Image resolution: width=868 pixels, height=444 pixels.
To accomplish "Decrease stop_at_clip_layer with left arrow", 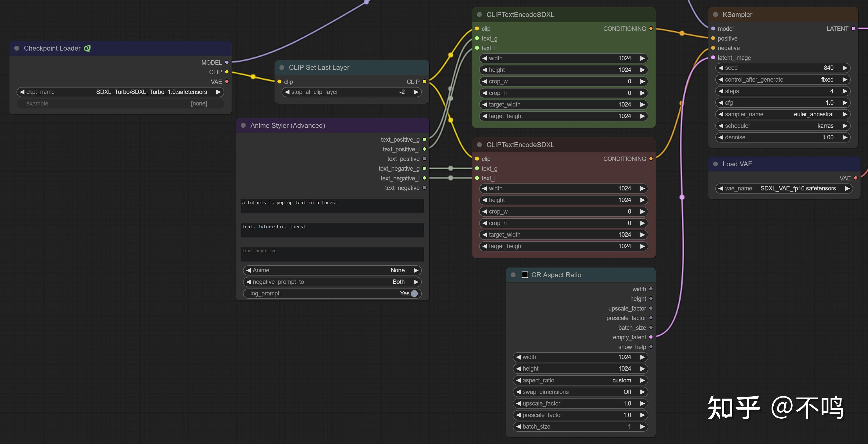I will [x=287, y=92].
